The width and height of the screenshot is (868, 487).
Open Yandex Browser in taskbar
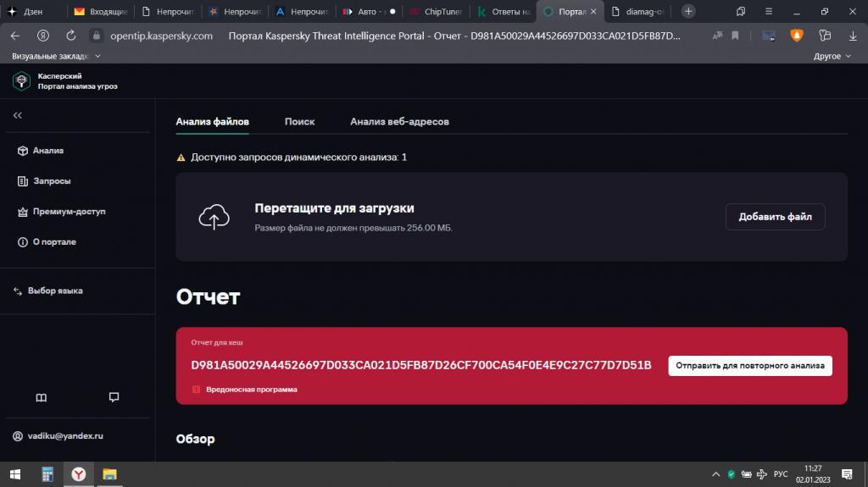(79, 474)
